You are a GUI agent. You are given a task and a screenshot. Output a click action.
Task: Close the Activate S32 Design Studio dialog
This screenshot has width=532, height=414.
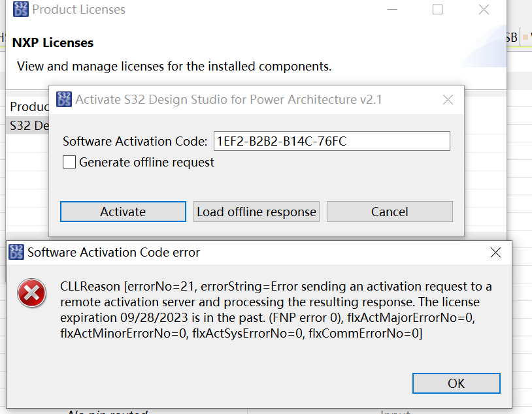pos(448,99)
